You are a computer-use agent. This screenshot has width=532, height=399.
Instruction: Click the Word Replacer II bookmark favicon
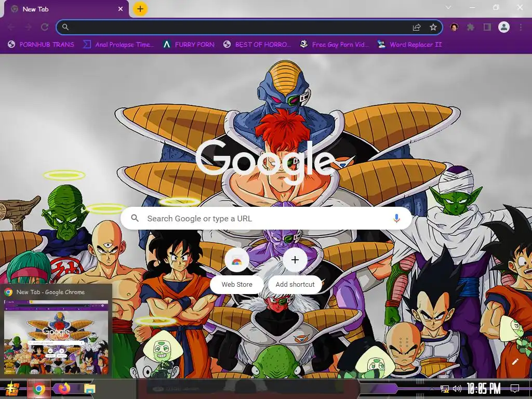[381, 44]
